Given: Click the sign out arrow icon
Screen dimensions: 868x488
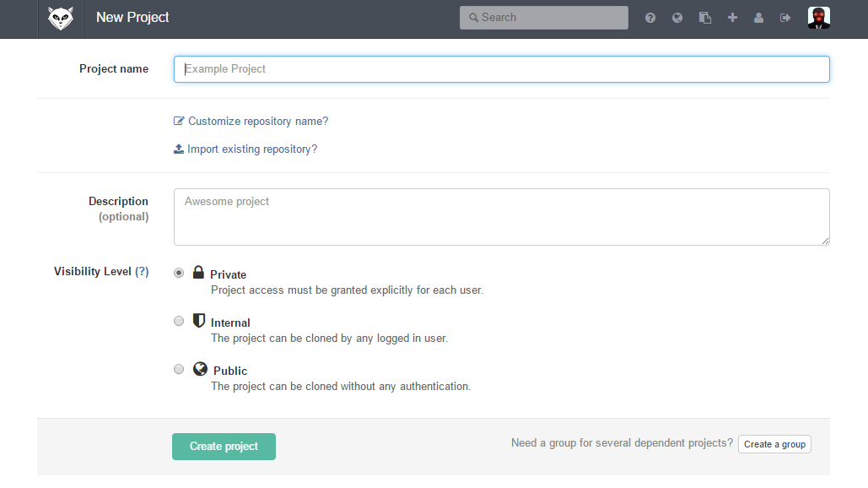Looking at the screenshot, I should click(785, 18).
